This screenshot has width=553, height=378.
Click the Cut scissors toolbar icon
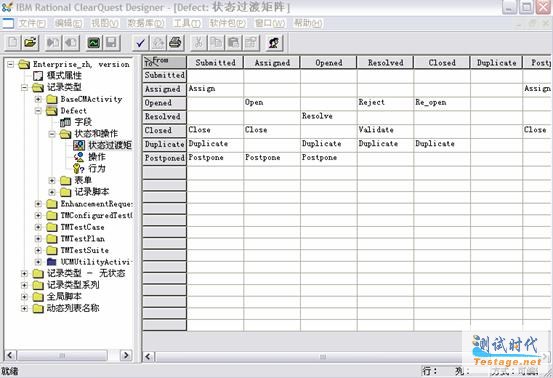(x=199, y=43)
